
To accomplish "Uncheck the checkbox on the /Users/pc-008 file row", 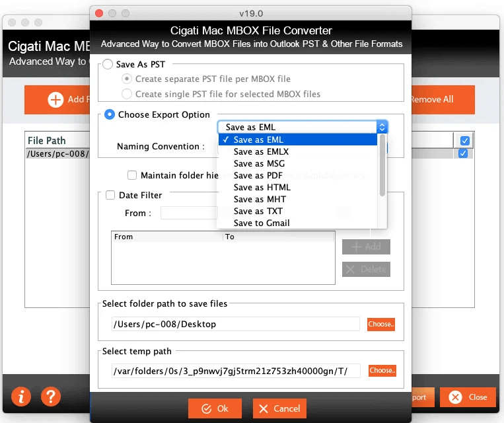I will (463, 153).
